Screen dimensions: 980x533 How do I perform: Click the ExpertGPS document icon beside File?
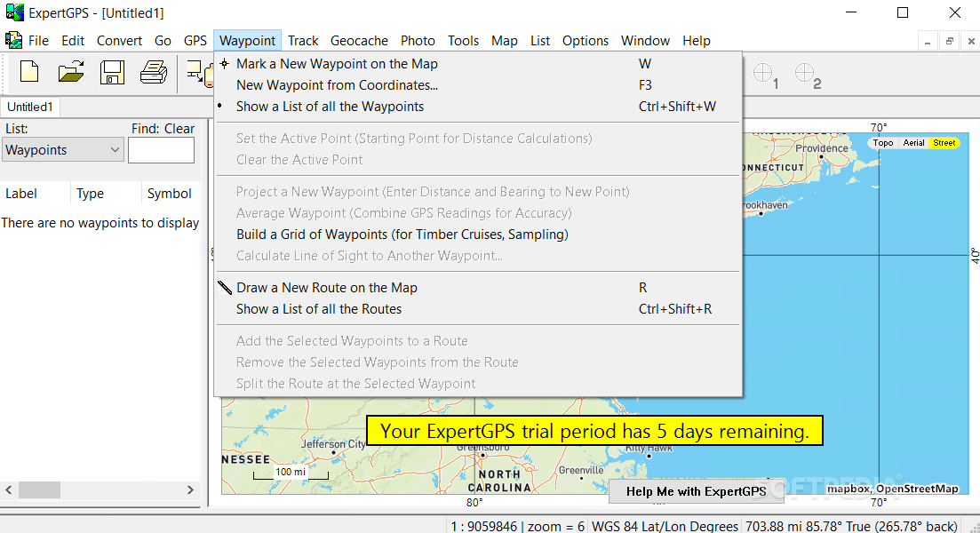pyautogui.click(x=13, y=41)
